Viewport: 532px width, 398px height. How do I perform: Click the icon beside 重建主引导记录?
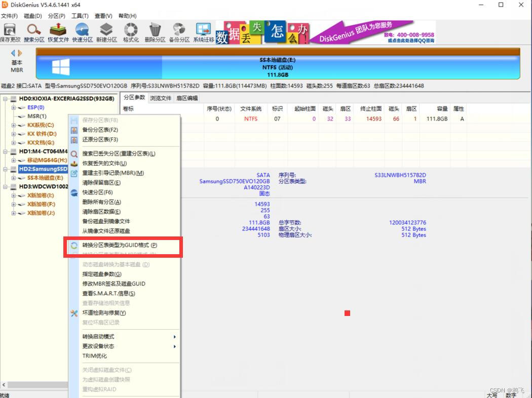(74, 173)
